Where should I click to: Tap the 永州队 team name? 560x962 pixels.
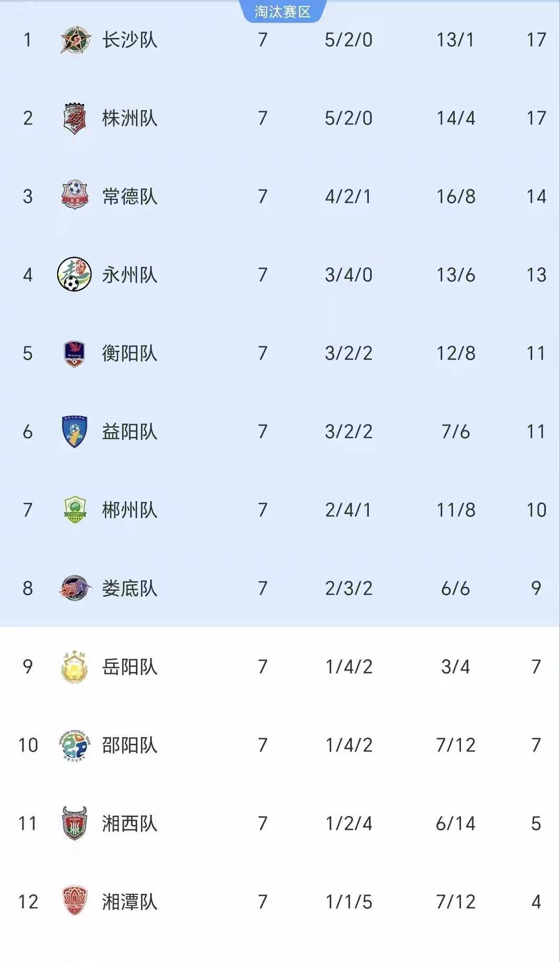[129, 275]
